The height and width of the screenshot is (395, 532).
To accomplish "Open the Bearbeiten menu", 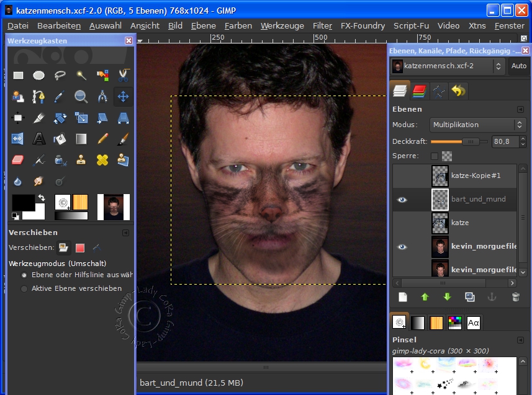I will (x=59, y=26).
